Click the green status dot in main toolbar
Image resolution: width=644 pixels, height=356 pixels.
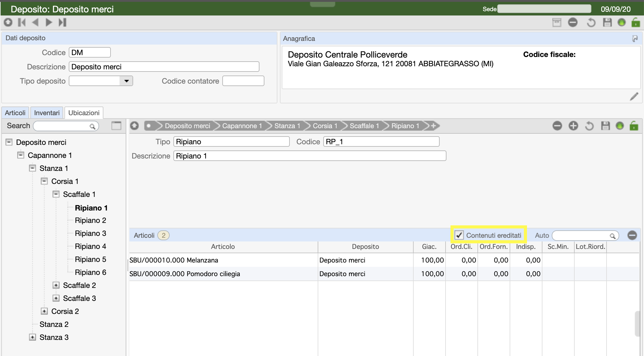click(621, 22)
